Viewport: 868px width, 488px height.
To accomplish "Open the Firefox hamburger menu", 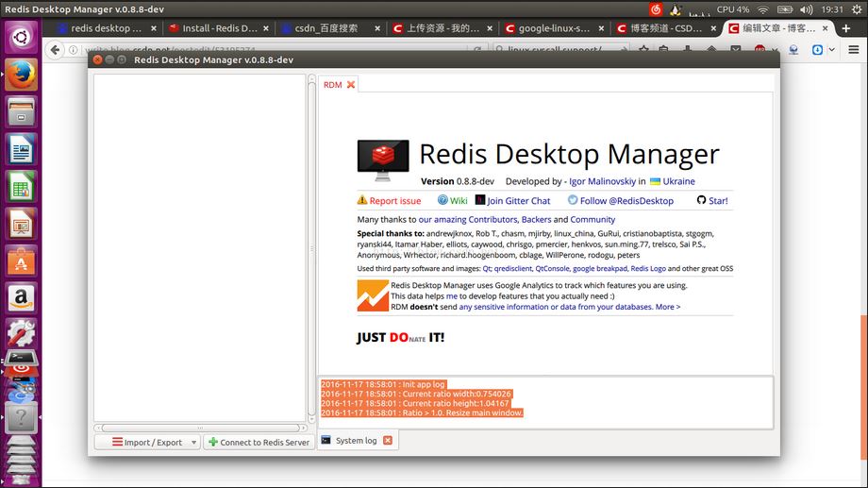I will pyautogui.click(x=854, y=50).
